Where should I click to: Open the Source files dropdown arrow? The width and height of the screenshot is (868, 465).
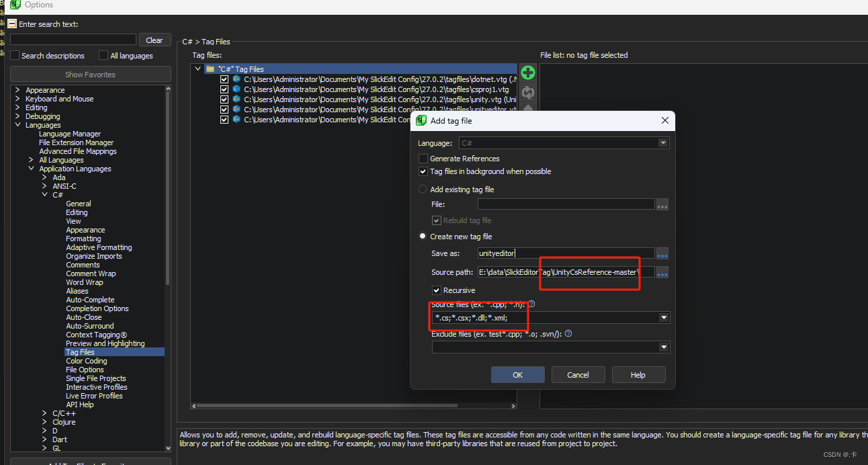click(664, 318)
